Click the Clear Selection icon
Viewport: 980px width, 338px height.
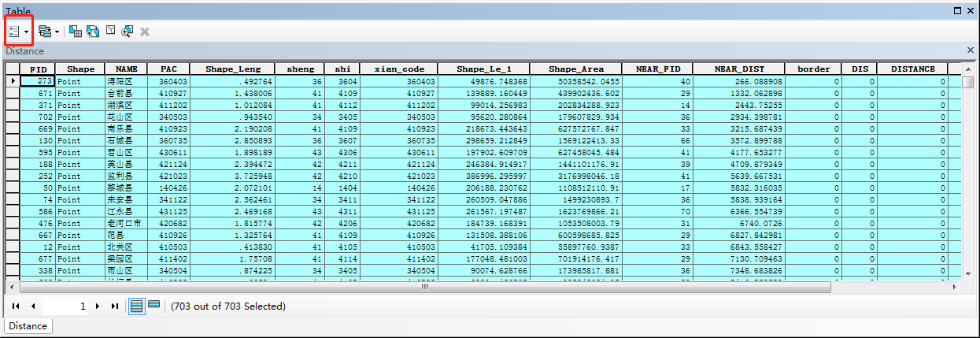[111, 31]
